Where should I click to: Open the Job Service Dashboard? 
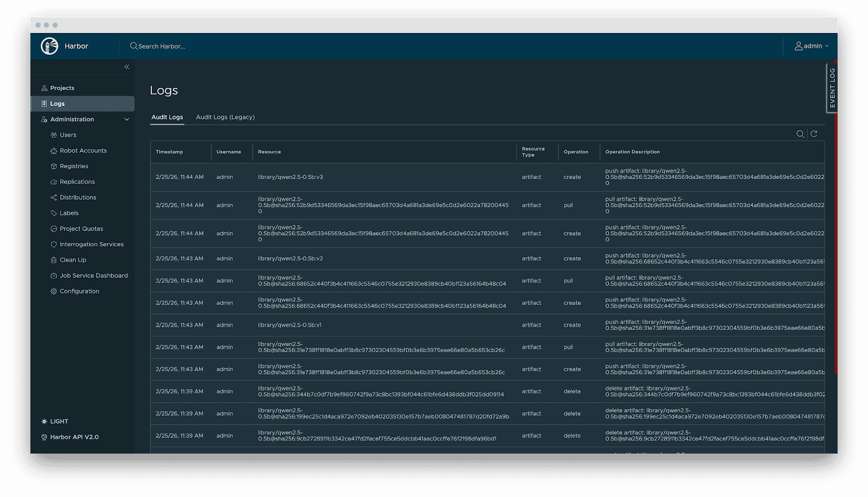tap(90, 275)
